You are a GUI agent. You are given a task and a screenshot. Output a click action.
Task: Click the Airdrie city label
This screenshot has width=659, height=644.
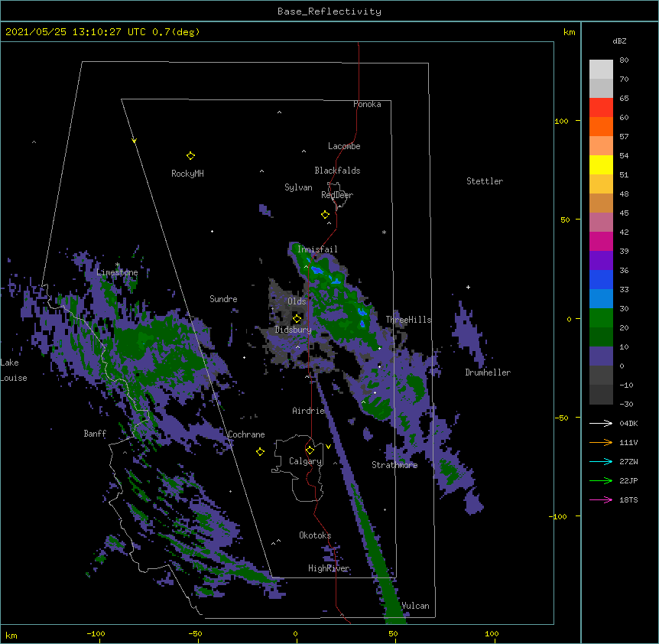tap(309, 411)
